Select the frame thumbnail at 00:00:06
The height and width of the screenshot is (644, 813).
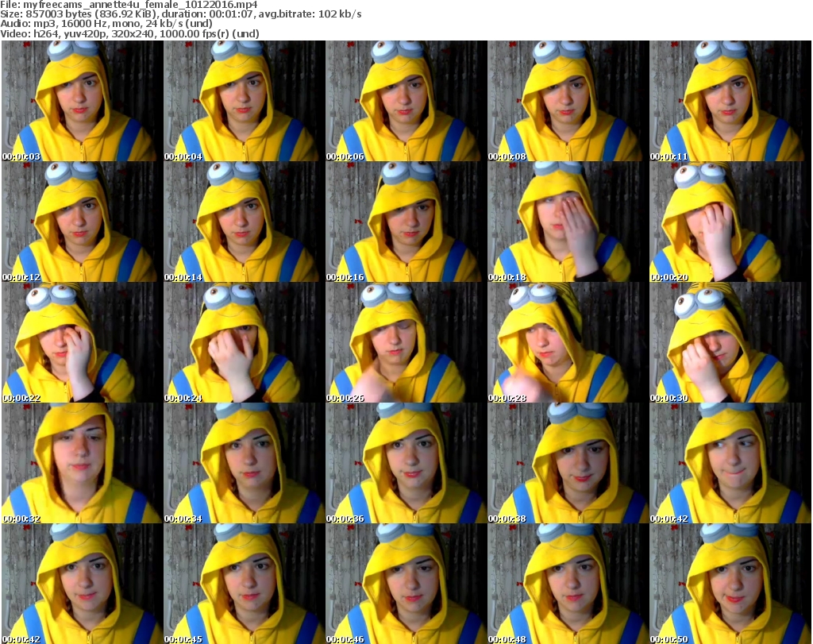click(x=406, y=101)
